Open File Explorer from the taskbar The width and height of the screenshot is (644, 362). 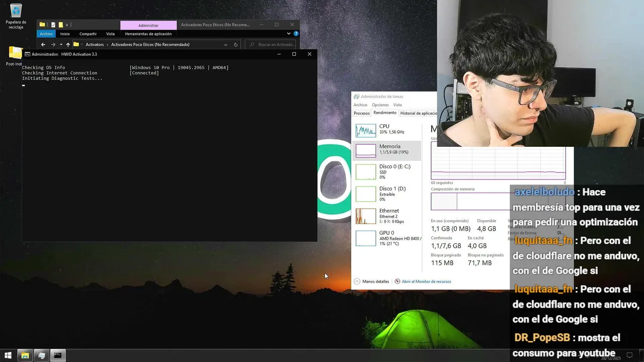[25, 355]
